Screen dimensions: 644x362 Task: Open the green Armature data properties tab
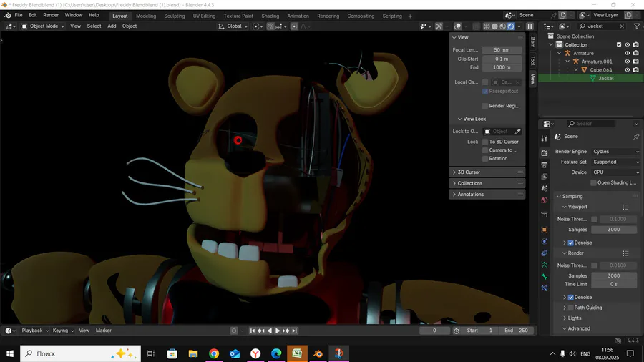(x=545, y=265)
